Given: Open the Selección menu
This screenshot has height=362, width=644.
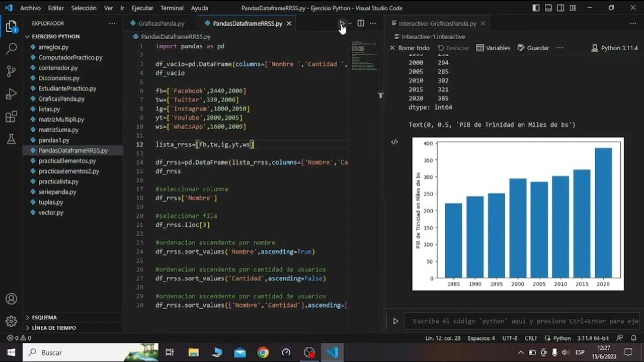Looking at the screenshot, I should pos(84,8).
